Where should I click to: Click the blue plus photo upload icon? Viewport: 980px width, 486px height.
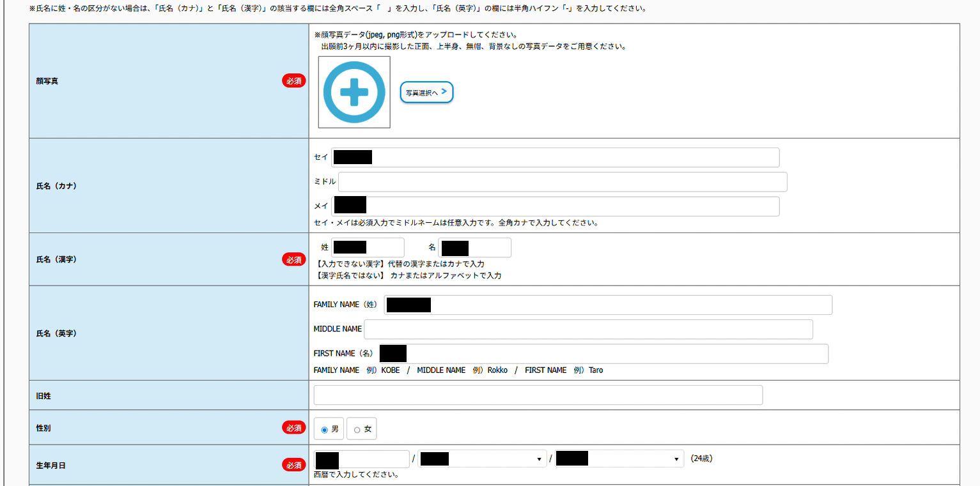pos(354,92)
